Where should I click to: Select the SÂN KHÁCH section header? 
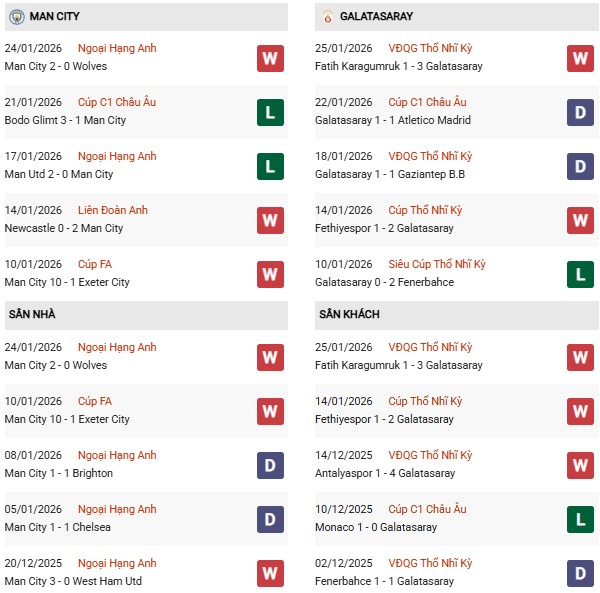pyautogui.click(x=349, y=315)
